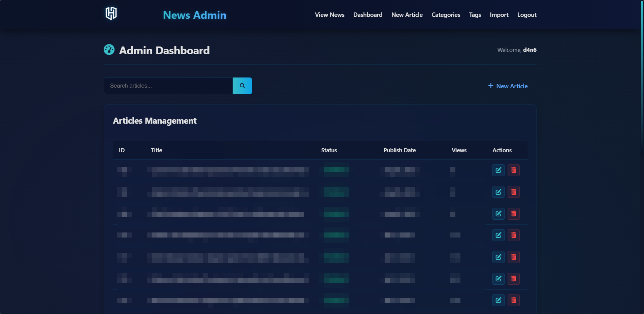
Task: Edit the sixth article row
Action: point(498,279)
